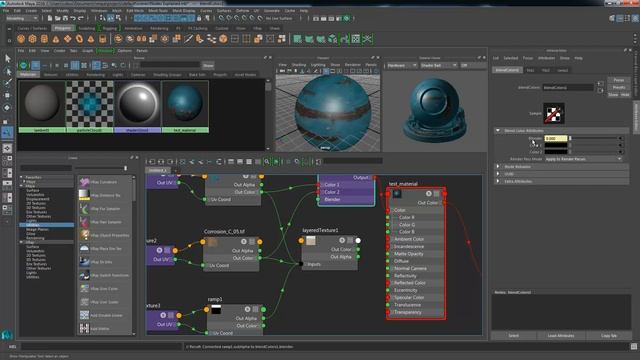Click the VRay Fur Sampler node icon

(x=84, y=209)
